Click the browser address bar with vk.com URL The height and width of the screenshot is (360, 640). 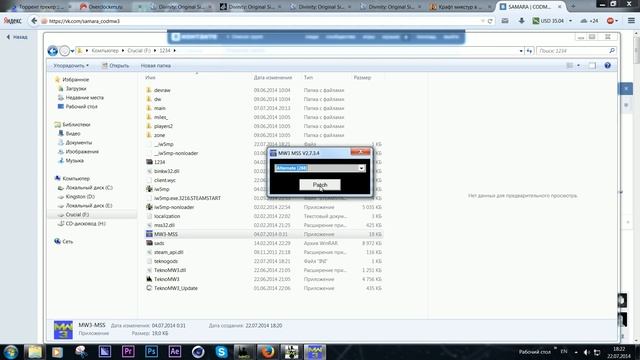(261, 21)
